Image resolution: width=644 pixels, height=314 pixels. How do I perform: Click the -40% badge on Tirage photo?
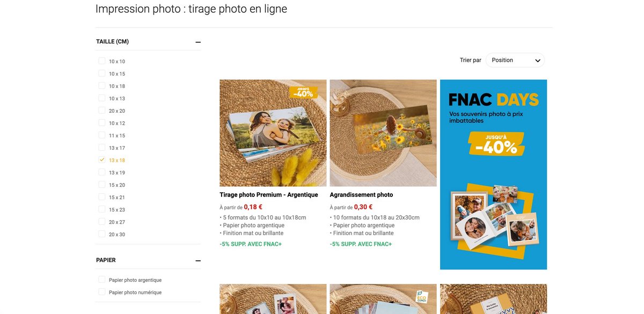pyautogui.click(x=303, y=92)
